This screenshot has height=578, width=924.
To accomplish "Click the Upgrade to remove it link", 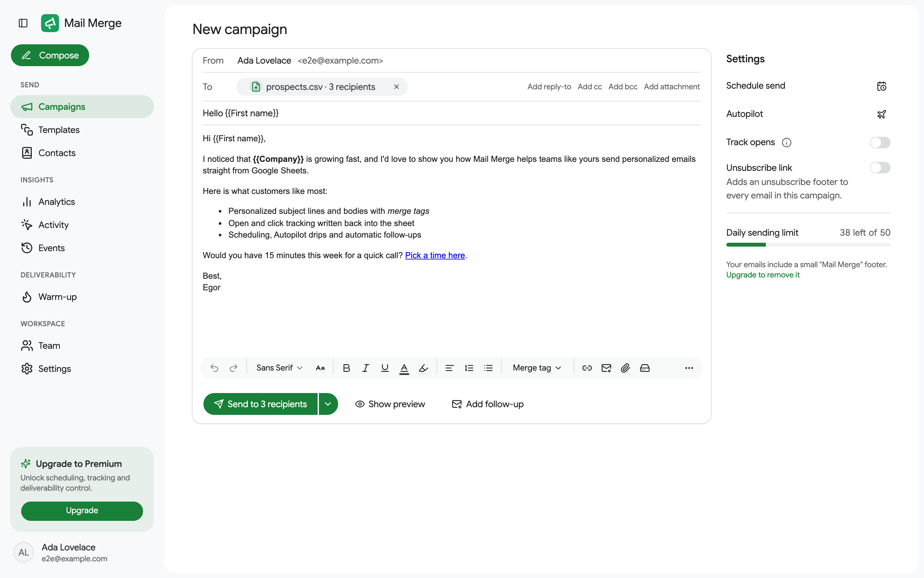I will [x=763, y=275].
